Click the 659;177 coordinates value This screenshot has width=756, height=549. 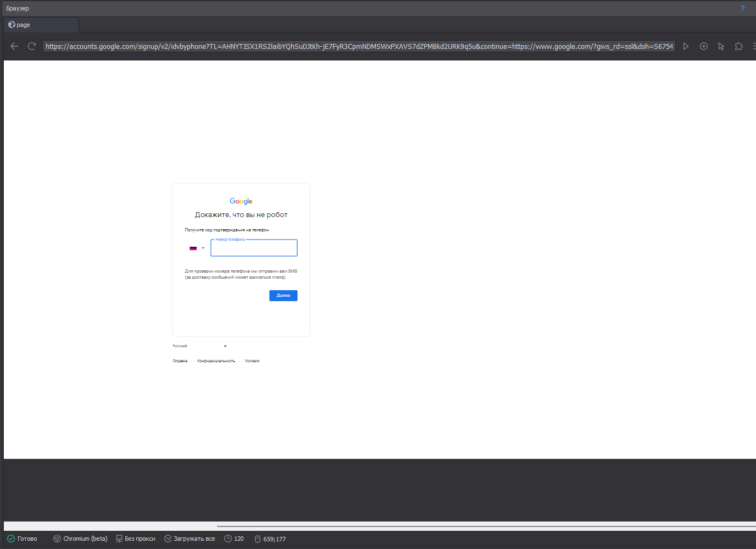tap(275, 539)
